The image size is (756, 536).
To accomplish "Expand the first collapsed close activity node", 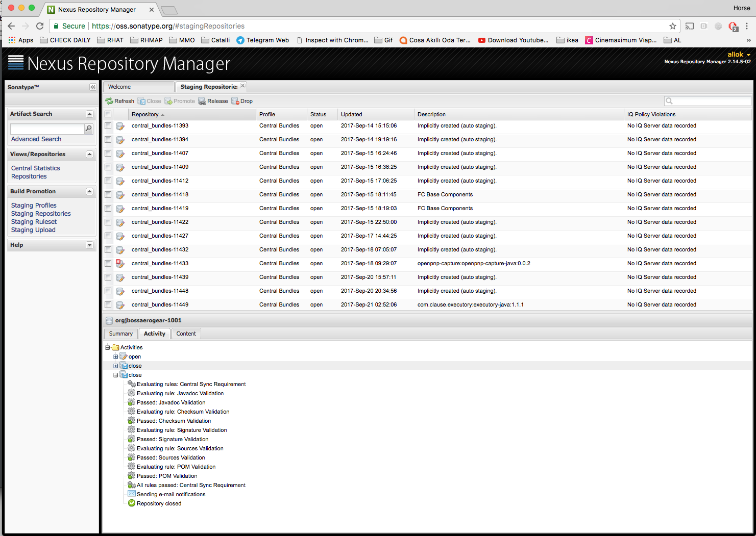I will 116,366.
